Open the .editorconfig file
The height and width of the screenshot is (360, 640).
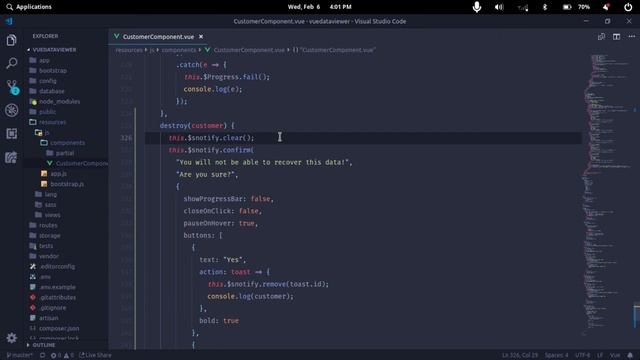point(57,267)
